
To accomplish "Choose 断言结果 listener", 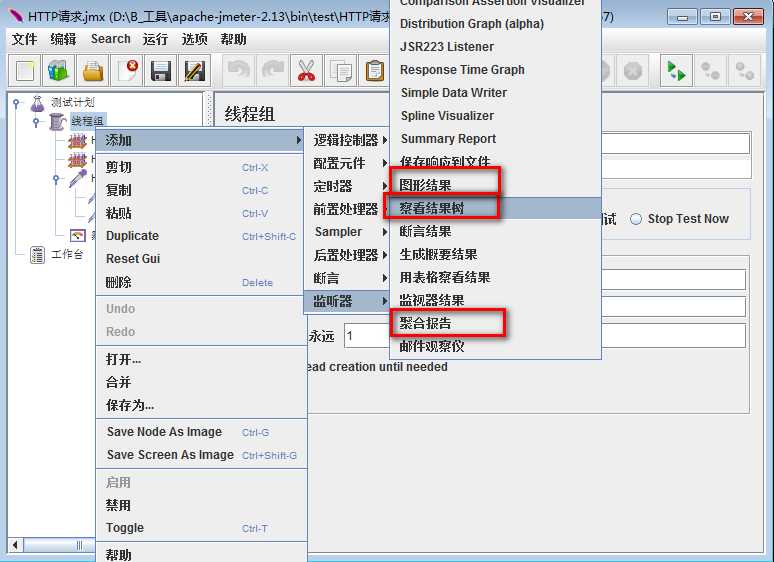I will [x=496, y=231].
